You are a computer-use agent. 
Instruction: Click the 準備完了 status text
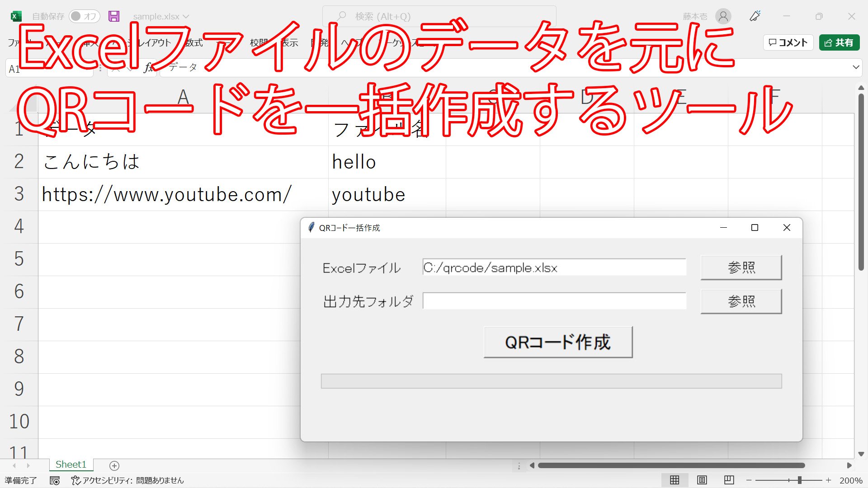click(x=21, y=480)
